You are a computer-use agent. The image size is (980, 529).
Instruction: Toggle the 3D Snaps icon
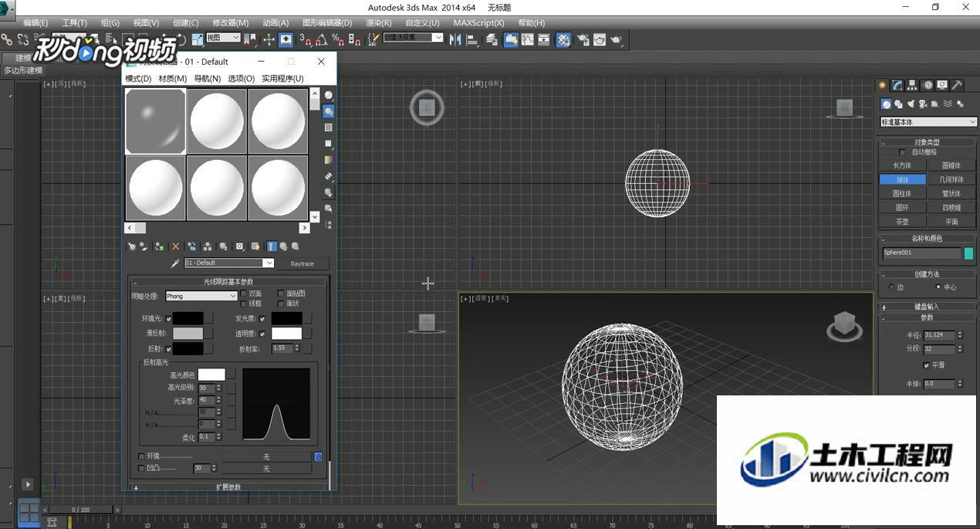click(306, 39)
